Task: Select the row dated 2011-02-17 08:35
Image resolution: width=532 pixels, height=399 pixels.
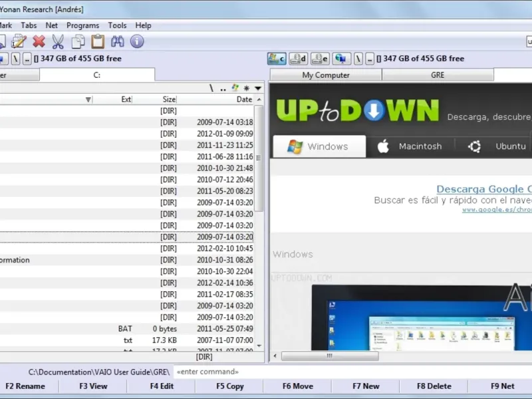Action: (126, 295)
